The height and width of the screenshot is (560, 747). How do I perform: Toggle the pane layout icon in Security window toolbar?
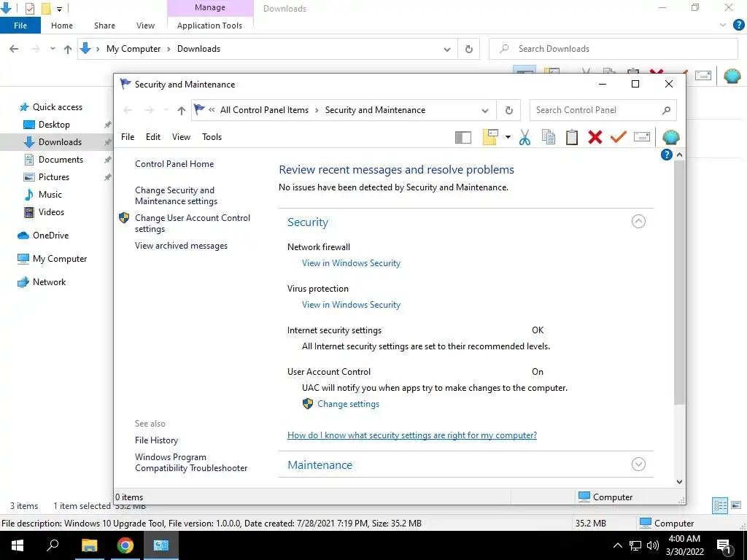point(463,137)
